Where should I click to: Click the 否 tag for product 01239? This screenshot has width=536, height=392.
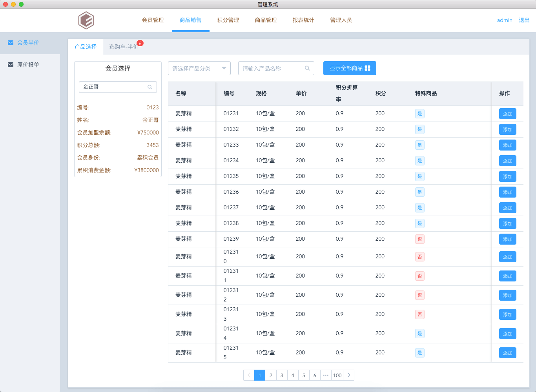(419, 239)
